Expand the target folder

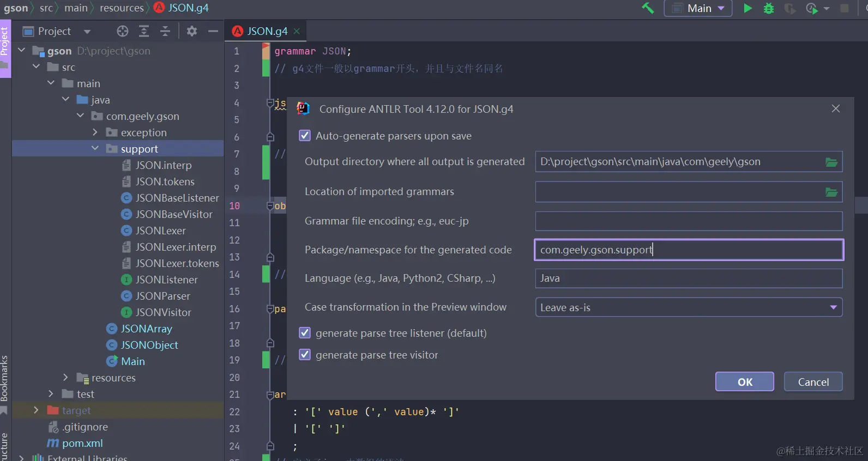(x=36, y=410)
